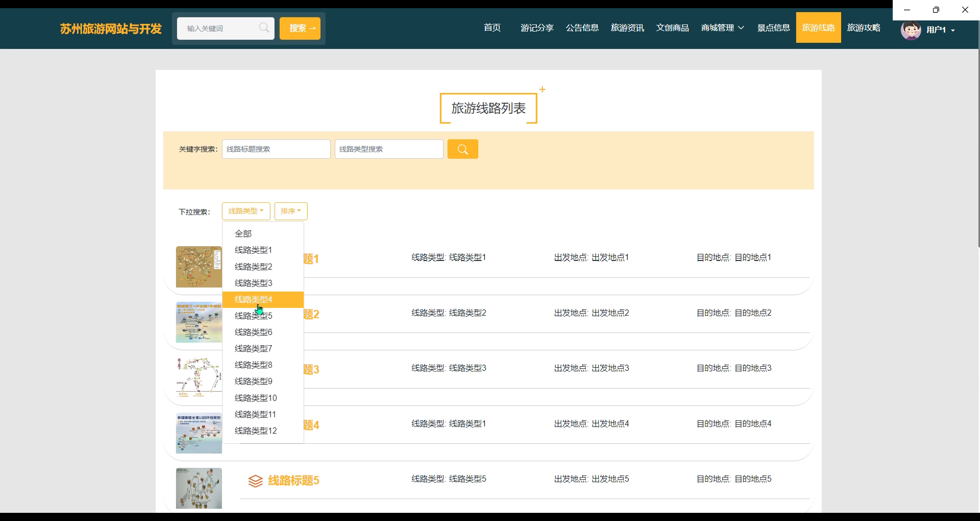
Task: Expand the 商城管理 menu
Action: [x=722, y=28]
